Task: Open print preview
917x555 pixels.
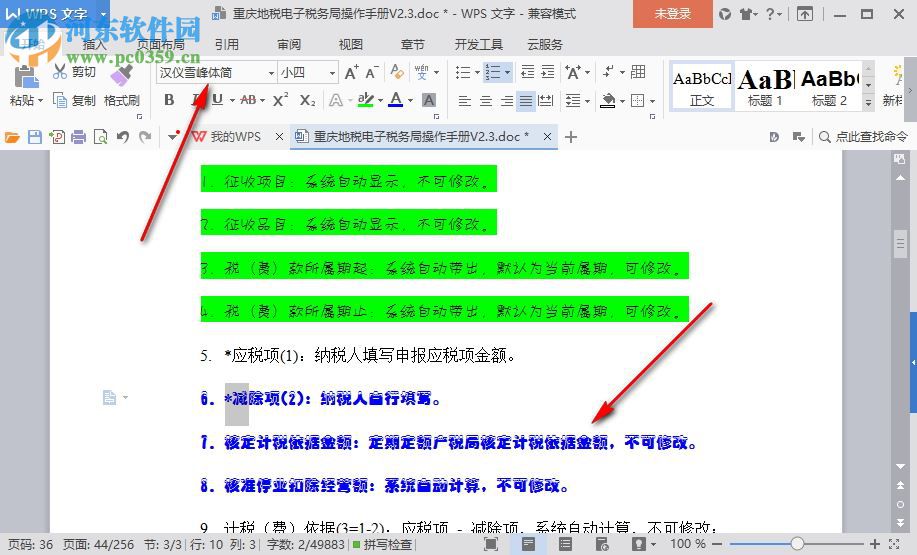Action: (x=101, y=137)
